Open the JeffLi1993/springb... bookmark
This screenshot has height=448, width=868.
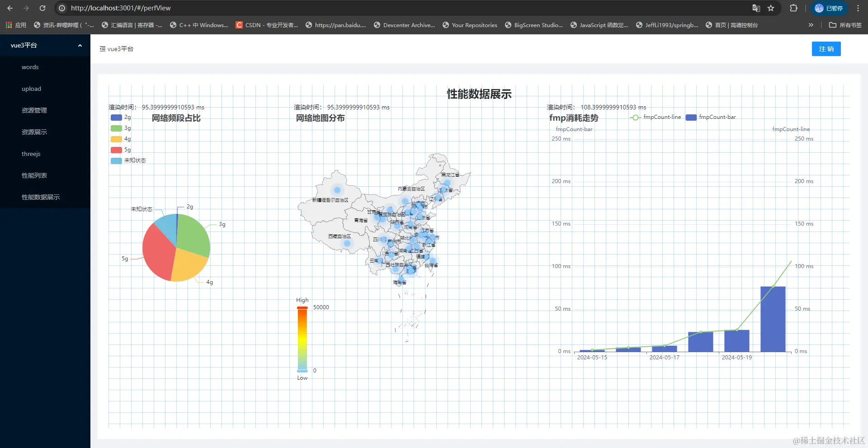click(667, 25)
